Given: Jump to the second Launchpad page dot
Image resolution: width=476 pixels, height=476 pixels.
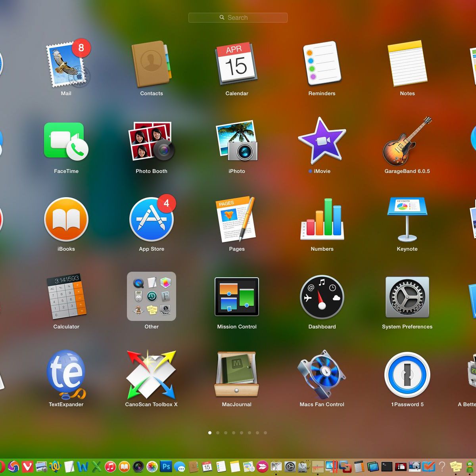Looking at the screenshot, I should [x=217, y=433].
